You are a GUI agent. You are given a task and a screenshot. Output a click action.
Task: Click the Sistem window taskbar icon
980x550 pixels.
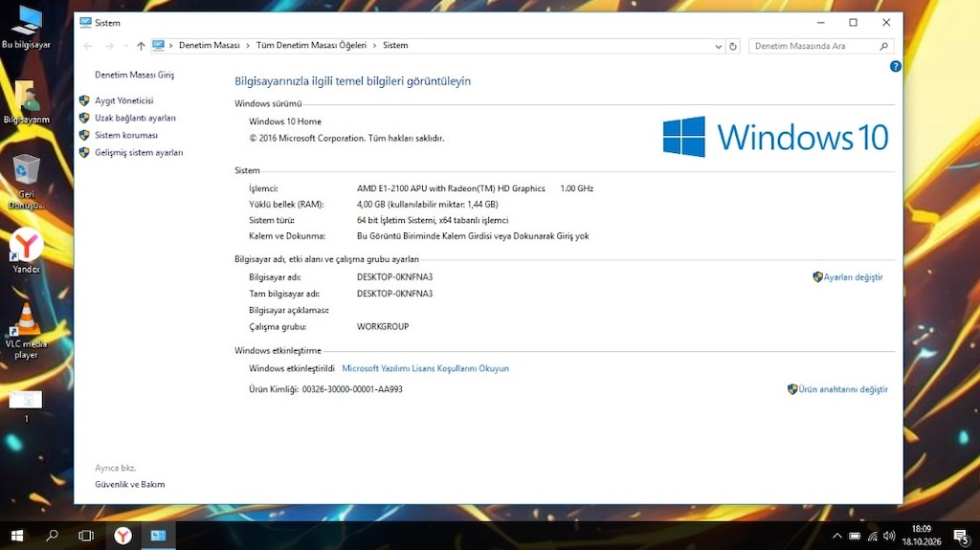[x=158, y=536]
